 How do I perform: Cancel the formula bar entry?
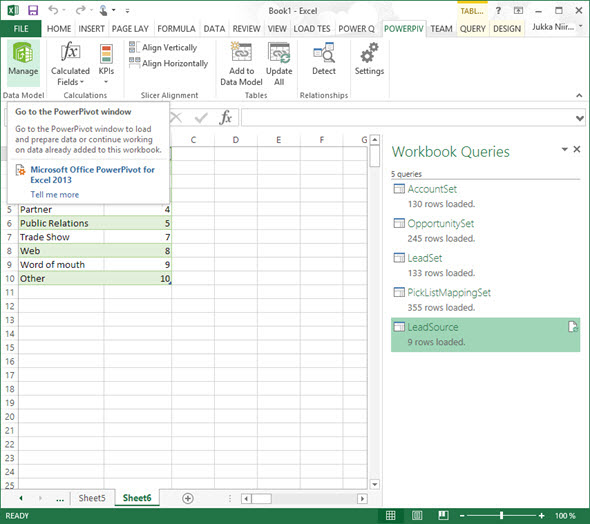click(x=176, y=118)
